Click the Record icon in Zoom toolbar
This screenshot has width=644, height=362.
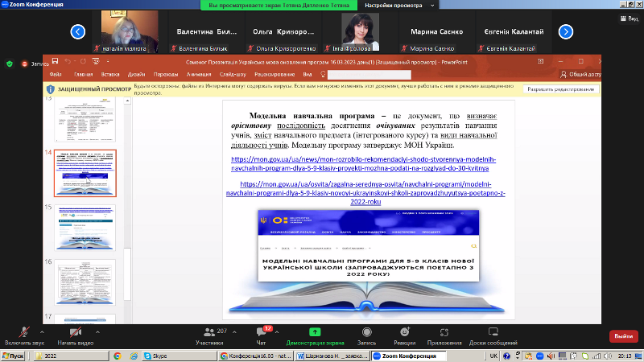coord(366,331)
